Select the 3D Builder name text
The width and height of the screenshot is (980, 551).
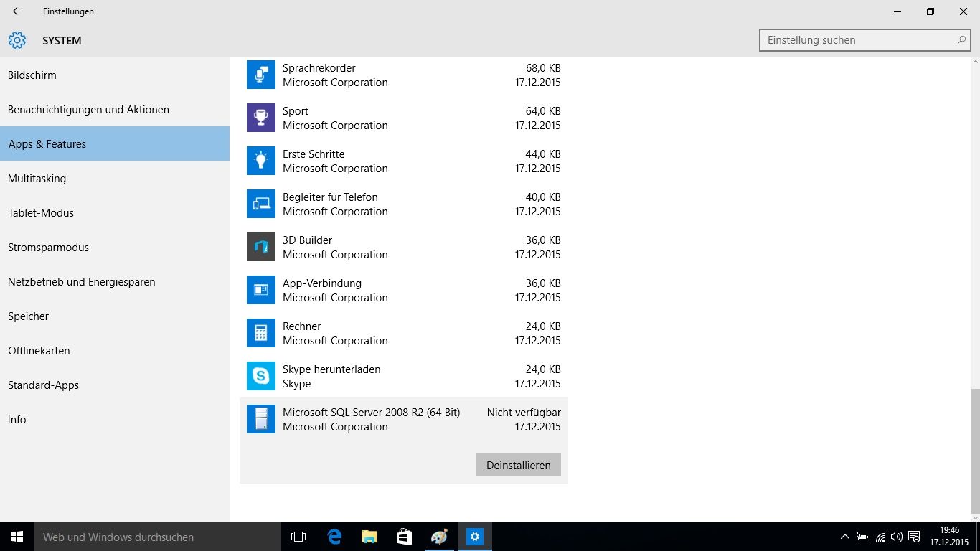tap(307, 240)
